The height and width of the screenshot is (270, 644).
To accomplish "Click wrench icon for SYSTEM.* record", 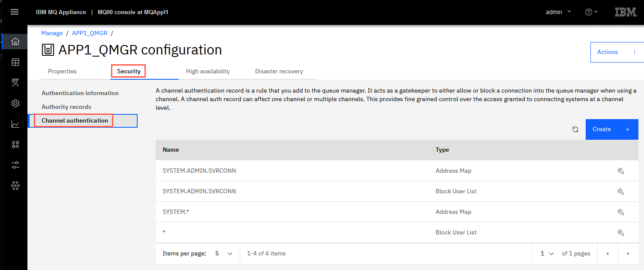I will point(620,212).
